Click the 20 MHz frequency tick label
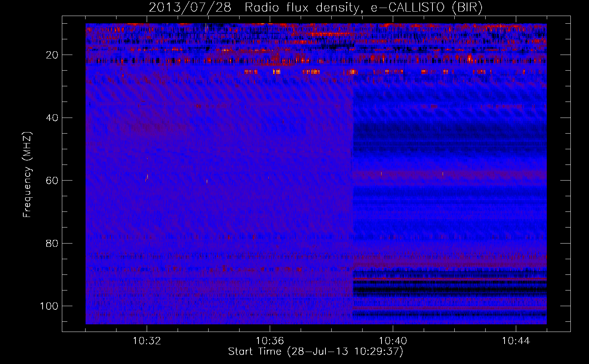This screenshot has width=589, height=364. coord(52,55)
